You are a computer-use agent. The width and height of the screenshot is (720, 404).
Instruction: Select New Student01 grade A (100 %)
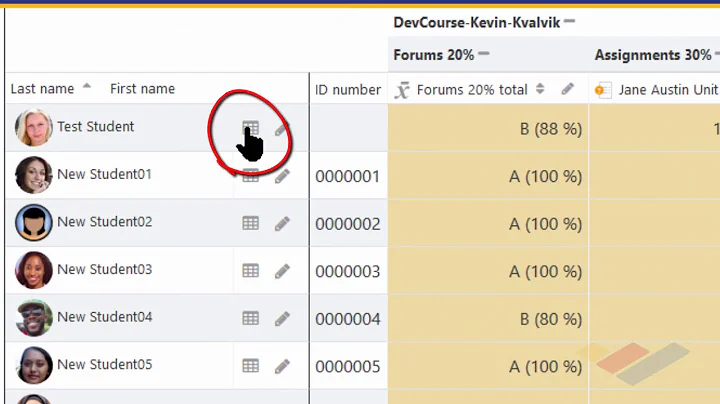(x=546, y=176)
